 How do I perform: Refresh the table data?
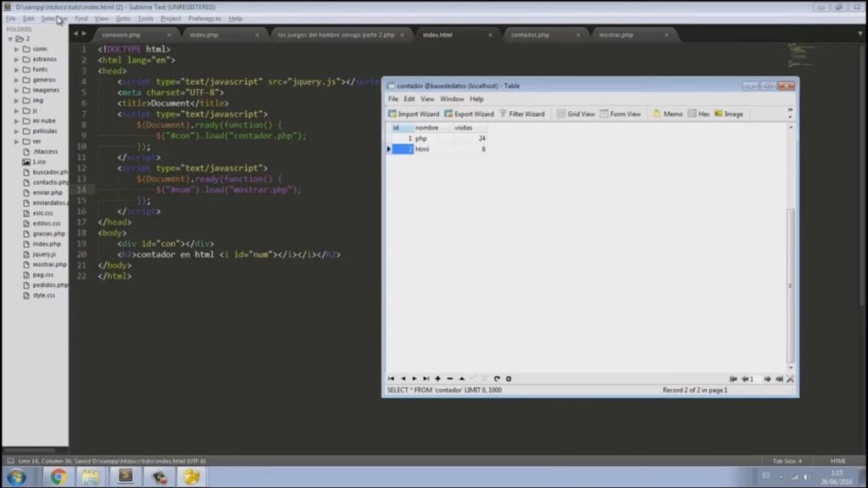pos(498,379)
